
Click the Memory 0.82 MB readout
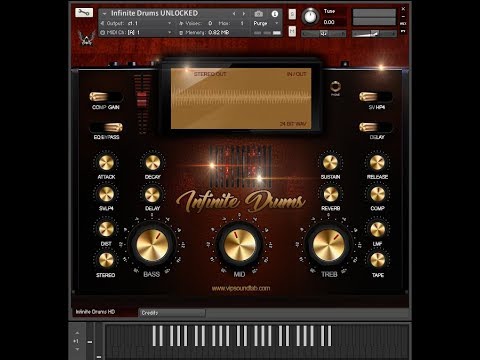pos(204,33)
